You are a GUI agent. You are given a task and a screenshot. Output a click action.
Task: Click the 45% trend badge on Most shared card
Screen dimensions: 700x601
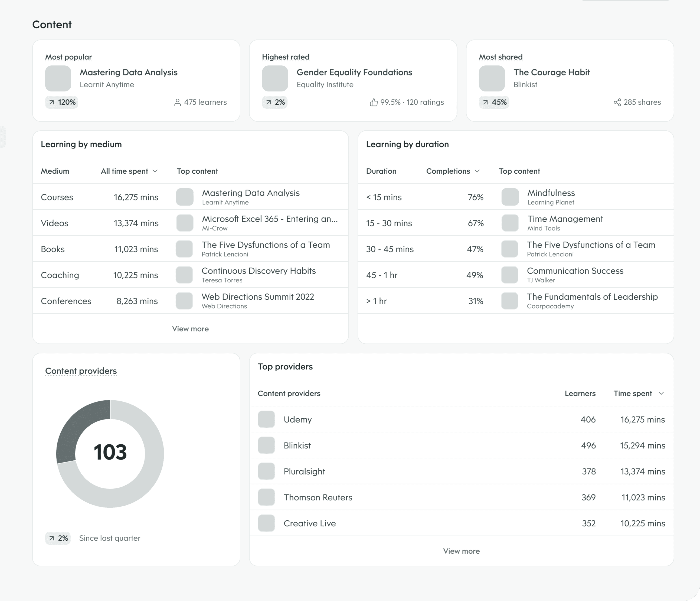pyautogui.click(x=494, y=102)
